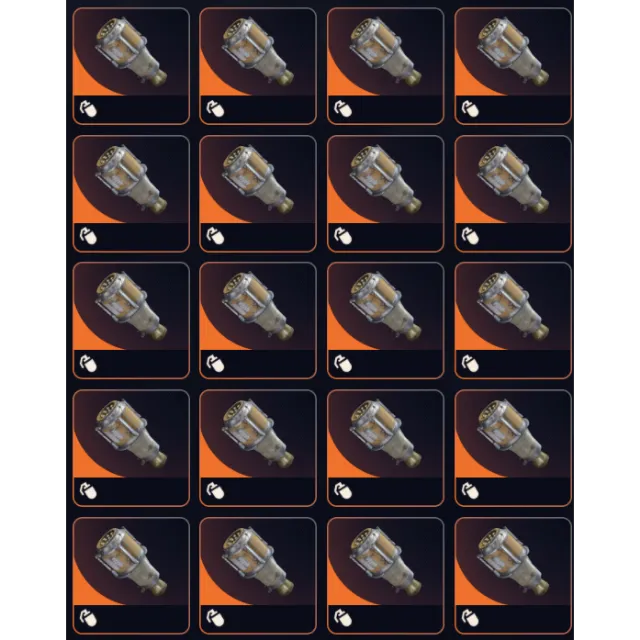Select grenade item in fourth row, second card
The height and width of the screenshot is (640, 640).
click(x=258, y=433)
